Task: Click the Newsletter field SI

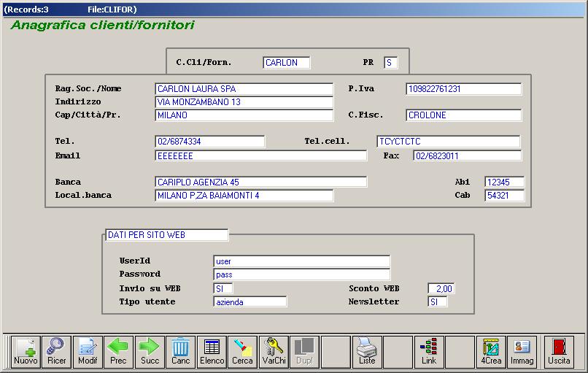Action: pos(437,301)
